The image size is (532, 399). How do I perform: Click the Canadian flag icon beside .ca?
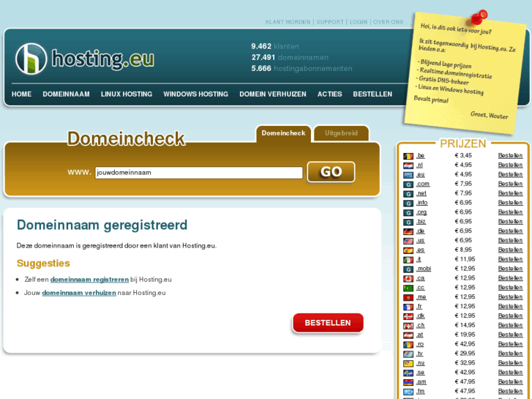pyautogui.click(x=408, y=278)
